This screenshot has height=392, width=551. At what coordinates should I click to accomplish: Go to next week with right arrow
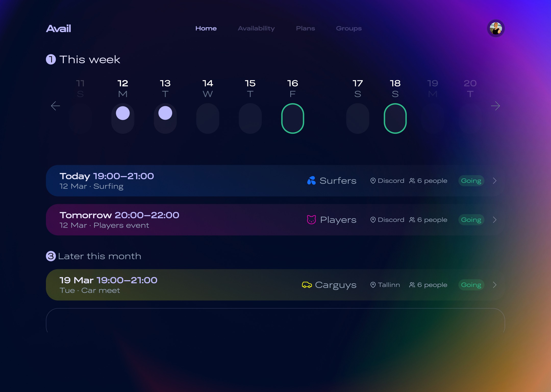(495, 106)
